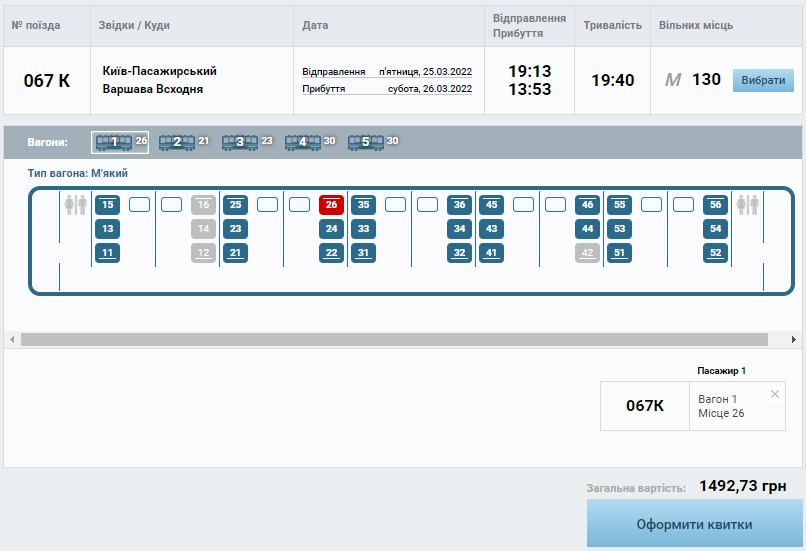Select seat 56 in last compartment
806x551 pixels.
(x=715, y=205)
